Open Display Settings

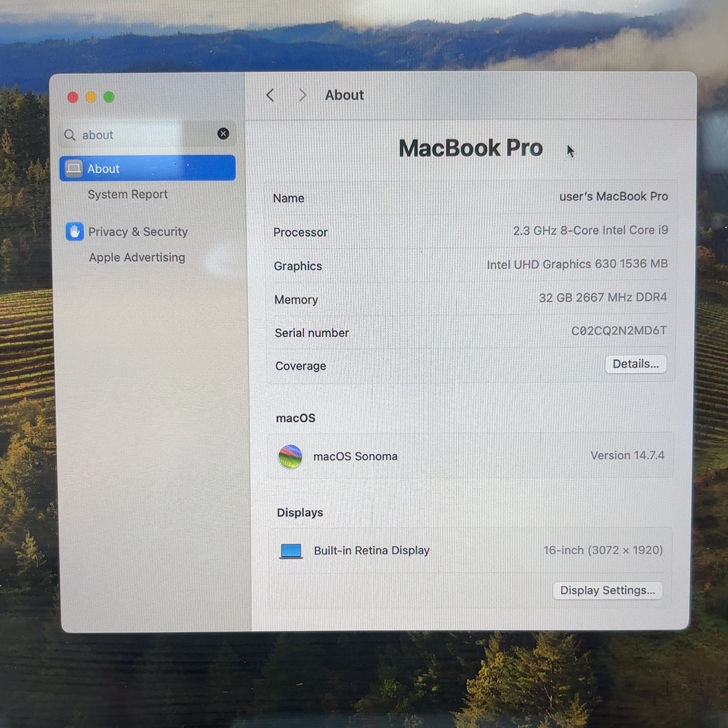coord(608,590)
